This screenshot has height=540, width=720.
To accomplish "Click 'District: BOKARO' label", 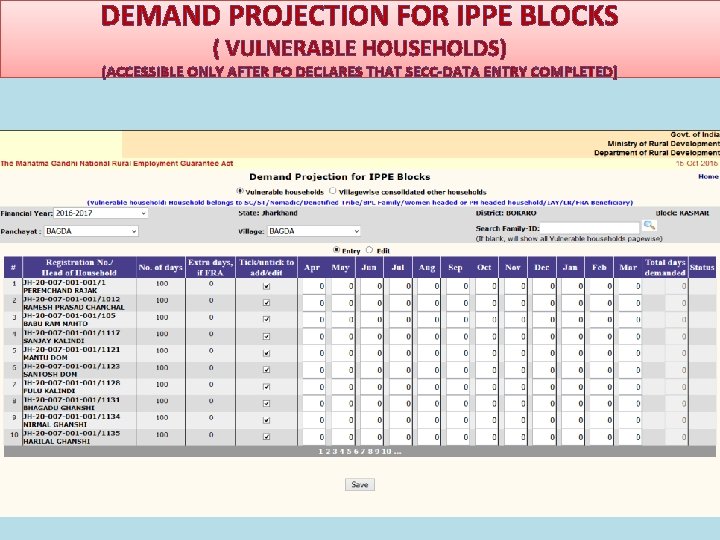I will [x=506, y=213].
